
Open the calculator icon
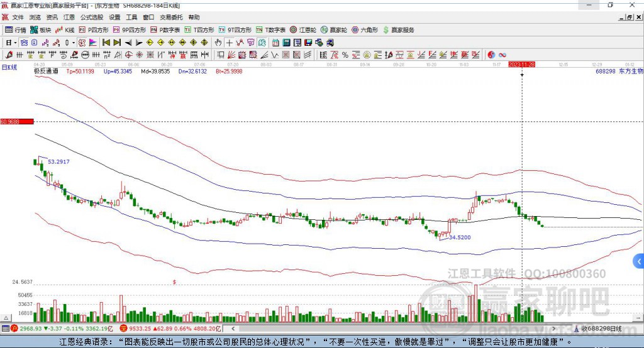click(x=286, y=43)
